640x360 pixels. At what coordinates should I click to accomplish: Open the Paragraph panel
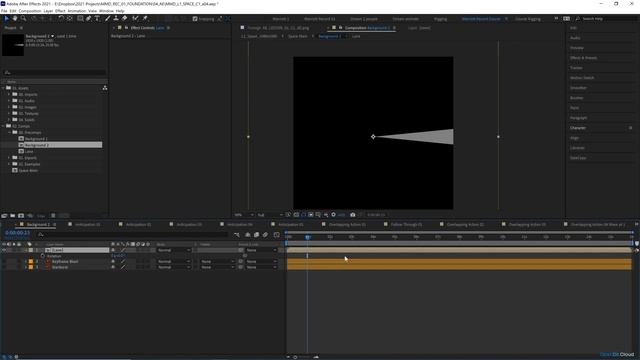coord(578,118)
